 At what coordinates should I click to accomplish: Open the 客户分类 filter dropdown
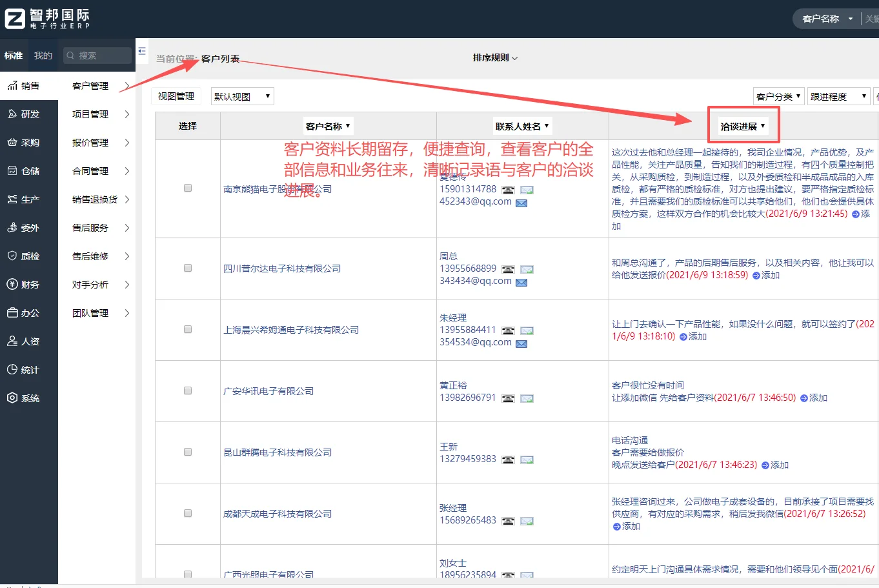point(779,97)
